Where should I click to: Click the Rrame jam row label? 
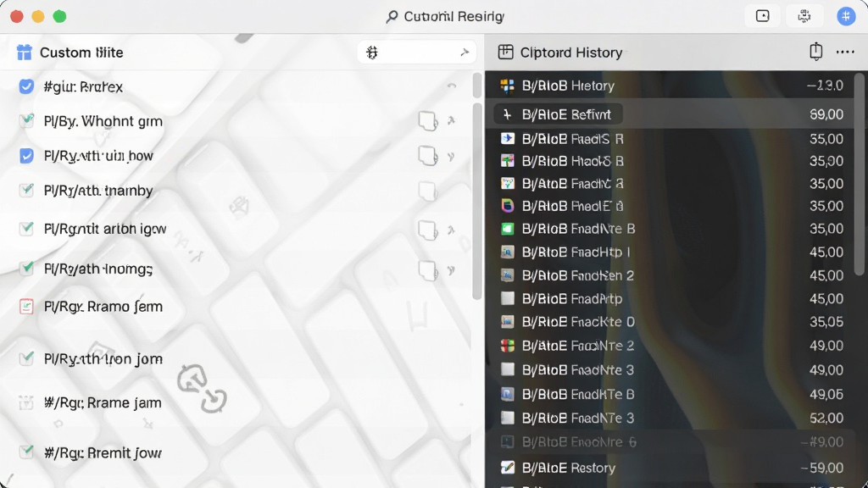pos(103,402)
